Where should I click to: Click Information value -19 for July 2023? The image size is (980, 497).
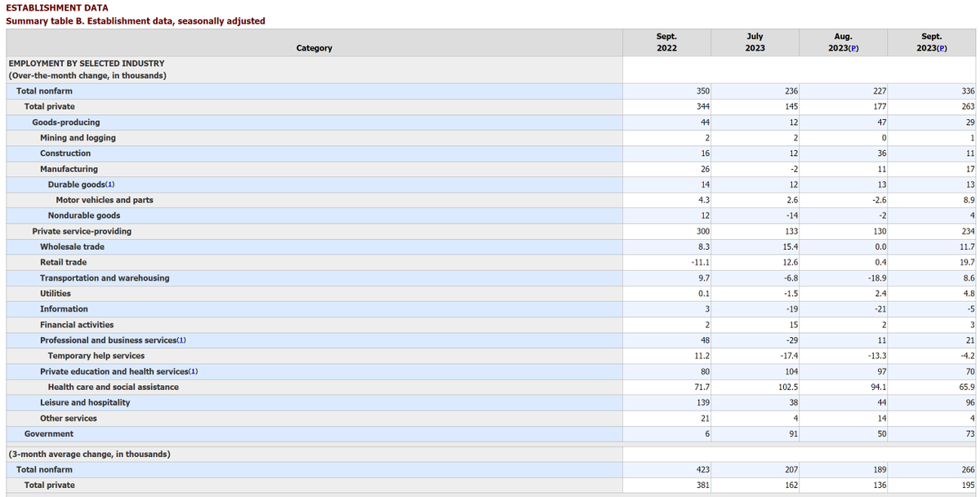click(791, 309)
